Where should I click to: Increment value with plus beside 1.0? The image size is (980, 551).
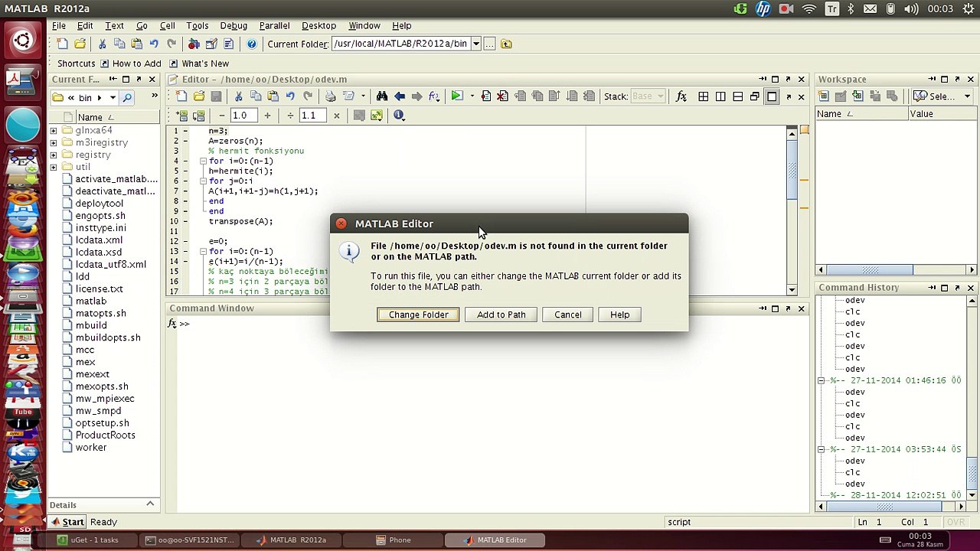pyautogui.click(x=267, y=116)
